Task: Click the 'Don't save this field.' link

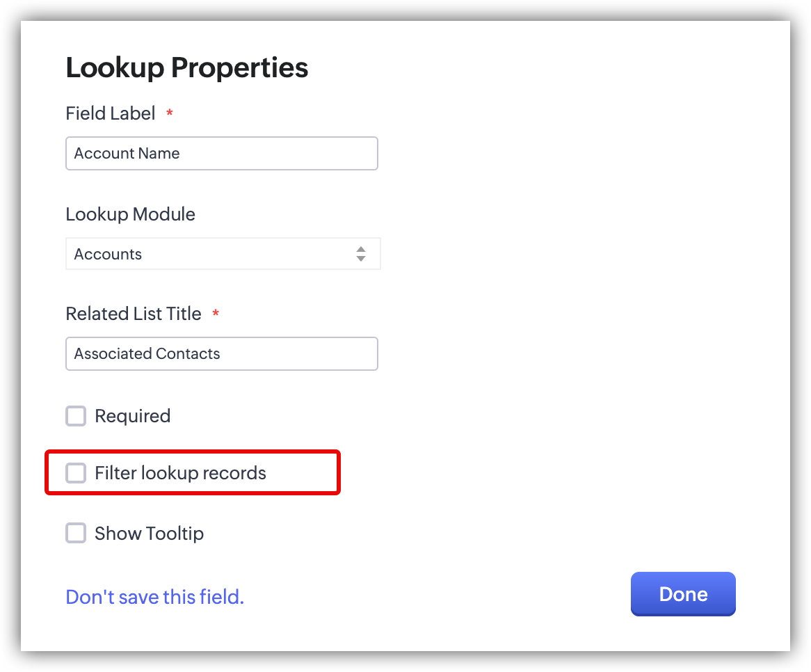Action: [x=154, y=597]
